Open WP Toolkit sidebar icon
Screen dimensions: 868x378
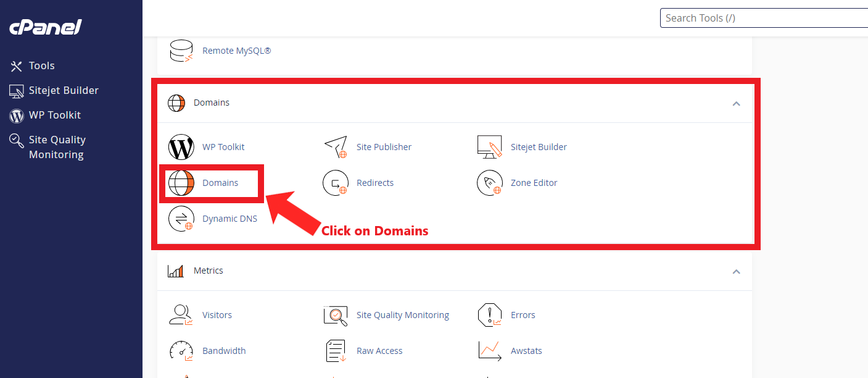(17, 115)
